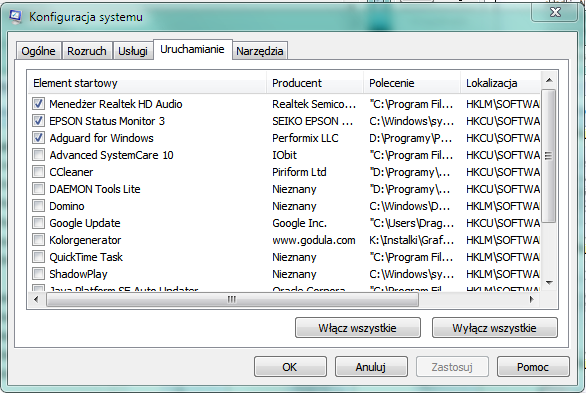Open help with Pomoc button
Viewport: 586px width, 393px height.
(x=533, y=367)
